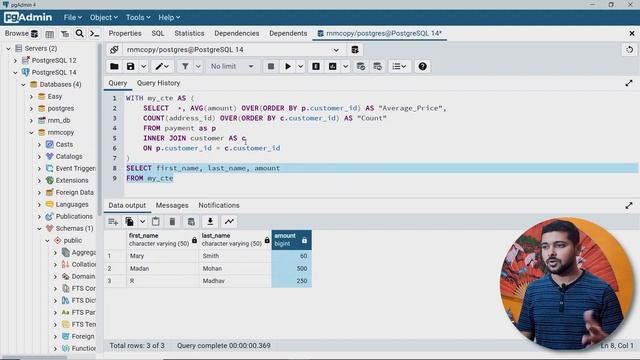Image resolution: width=640 pixels, height=360 pixels.
Task: Click the Delete trash icon in Data output
Action: point(172,222)
